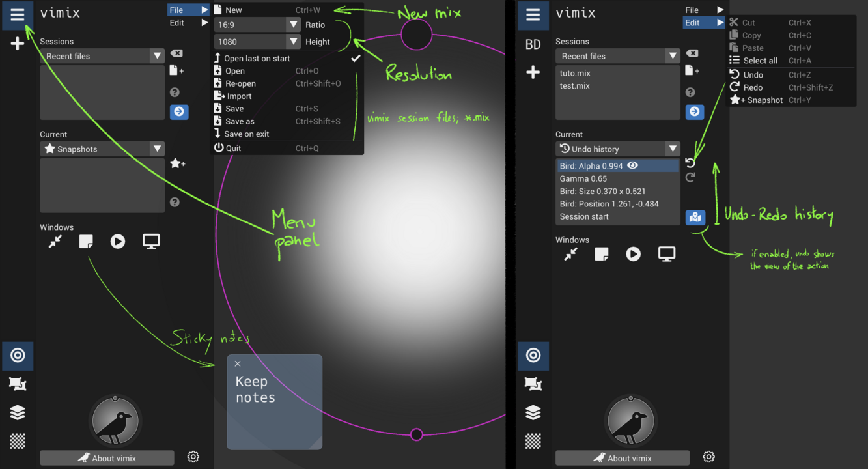868x469 pixels.
Task: Click the bird logo in left window
Action: coord(115,421)
